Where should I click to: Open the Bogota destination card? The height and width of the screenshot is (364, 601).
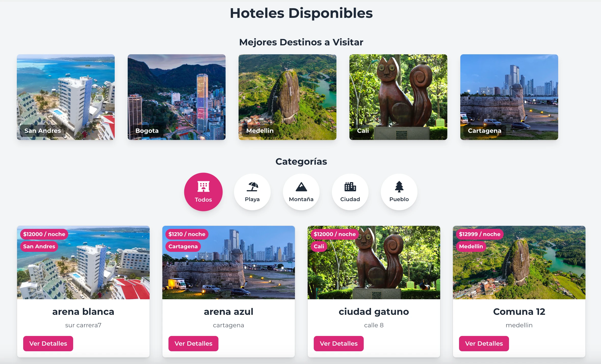pos(177,97)
